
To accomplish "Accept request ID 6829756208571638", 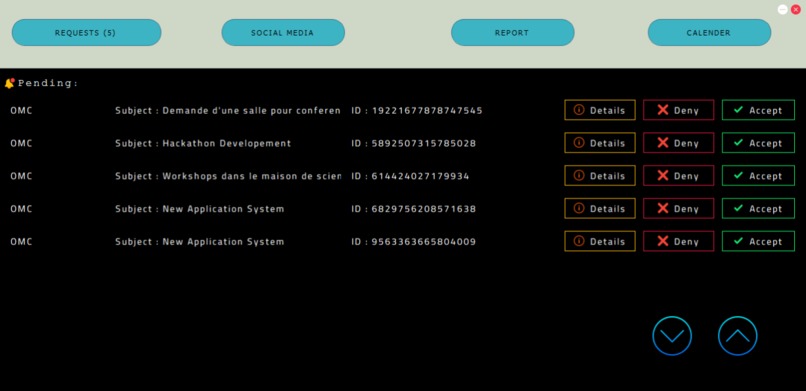I will pyautogui.click(x=758, y=209).
